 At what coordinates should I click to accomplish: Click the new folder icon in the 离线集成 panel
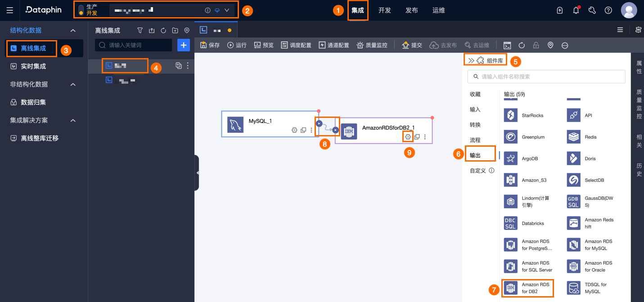(175, 31)
